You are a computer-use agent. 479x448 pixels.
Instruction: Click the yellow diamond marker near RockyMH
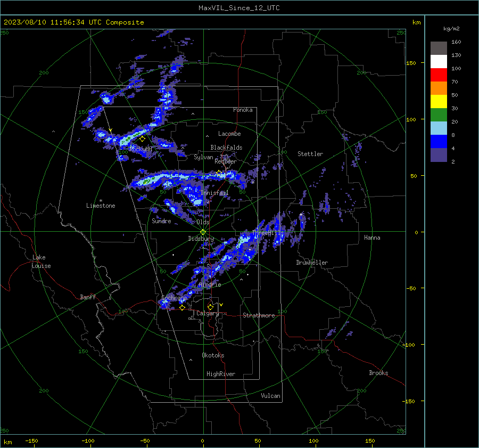[142, 139]
